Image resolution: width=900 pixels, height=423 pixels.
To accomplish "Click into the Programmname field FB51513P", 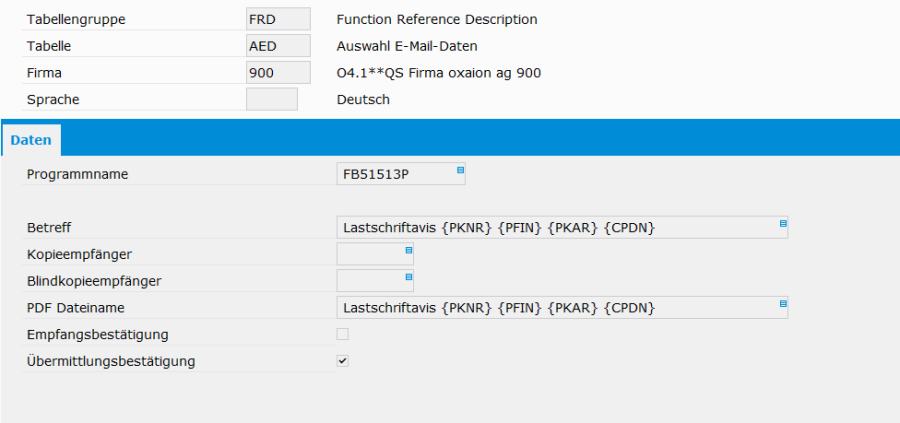I will click(395, 175).
